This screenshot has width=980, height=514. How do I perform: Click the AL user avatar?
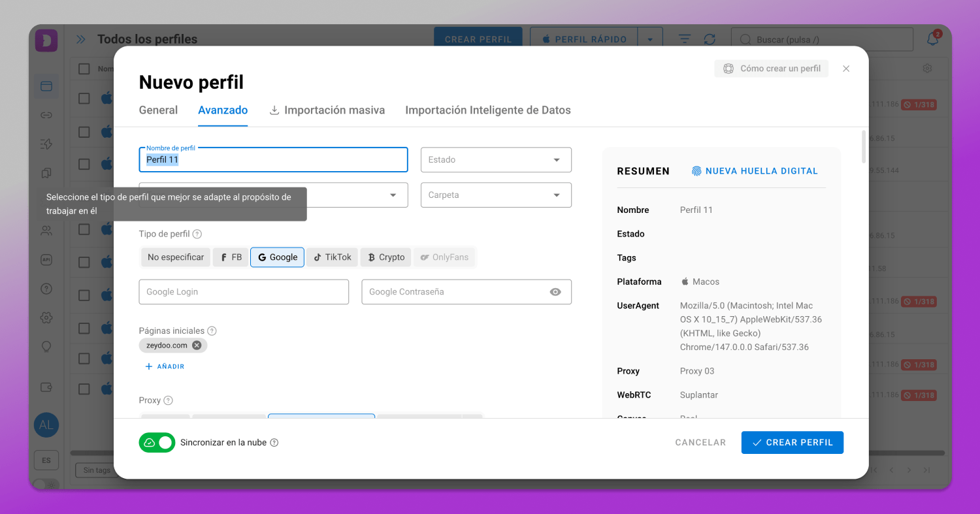46,425
